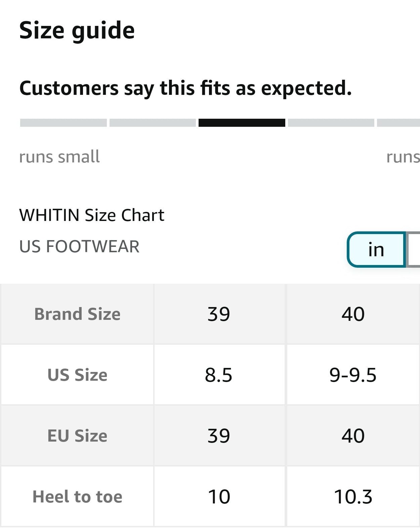Viewport: 420px width, 528px height.
Task: Click the US Size 9-9.5 cell
Action: click(x=353, y=375)
